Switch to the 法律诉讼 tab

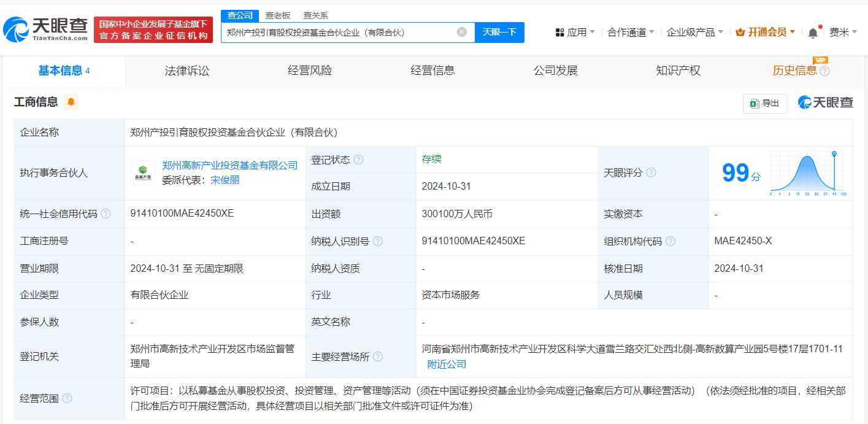coord(187,71)
